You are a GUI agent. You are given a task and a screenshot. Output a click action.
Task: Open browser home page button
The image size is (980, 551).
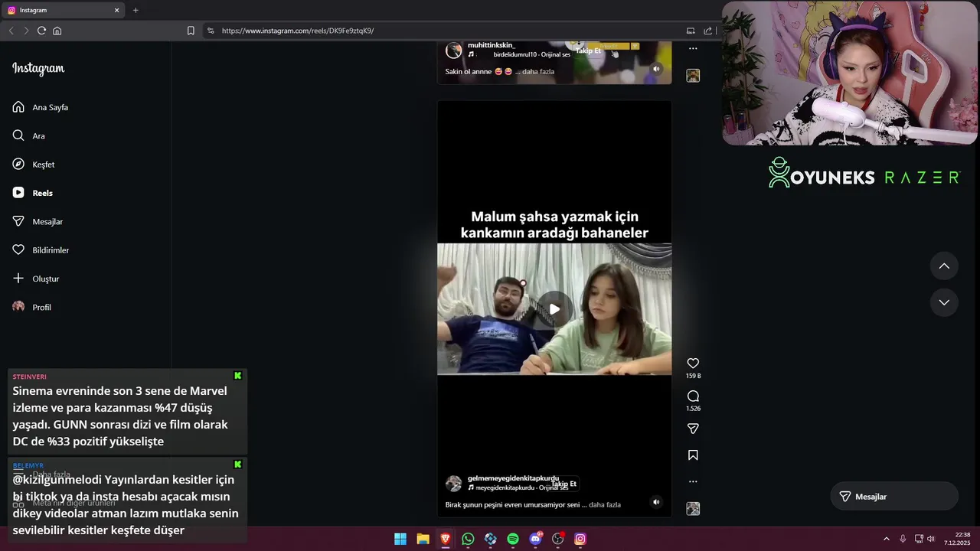pyautogui.click(x=57, y=31)
